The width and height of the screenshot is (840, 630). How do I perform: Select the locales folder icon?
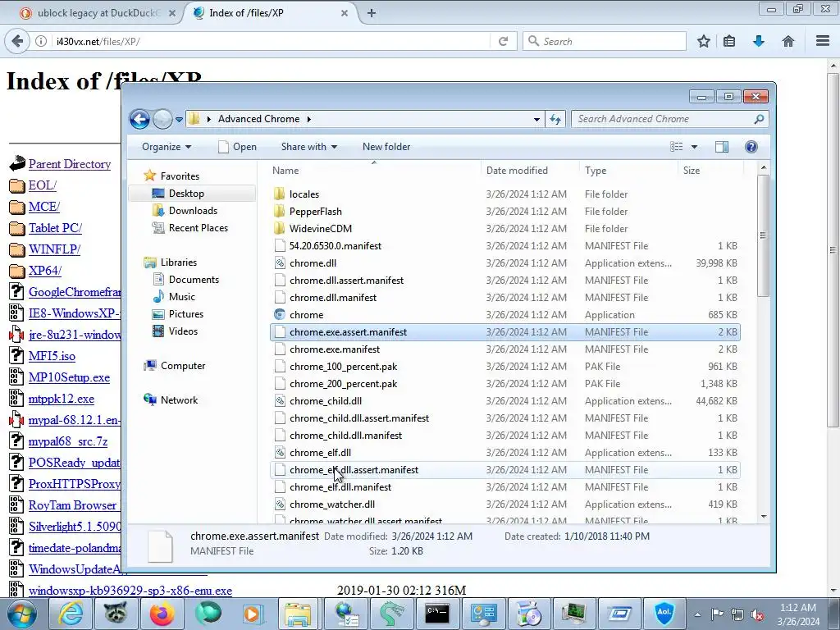pos(279,194)
